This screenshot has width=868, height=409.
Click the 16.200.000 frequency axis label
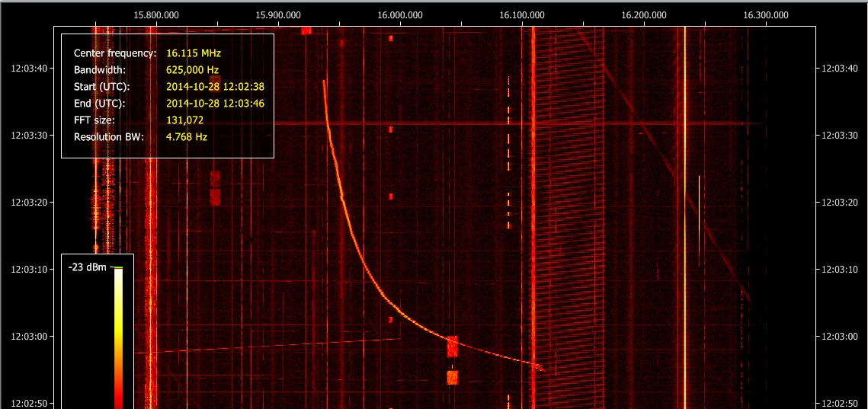click(x=644, y=15)
